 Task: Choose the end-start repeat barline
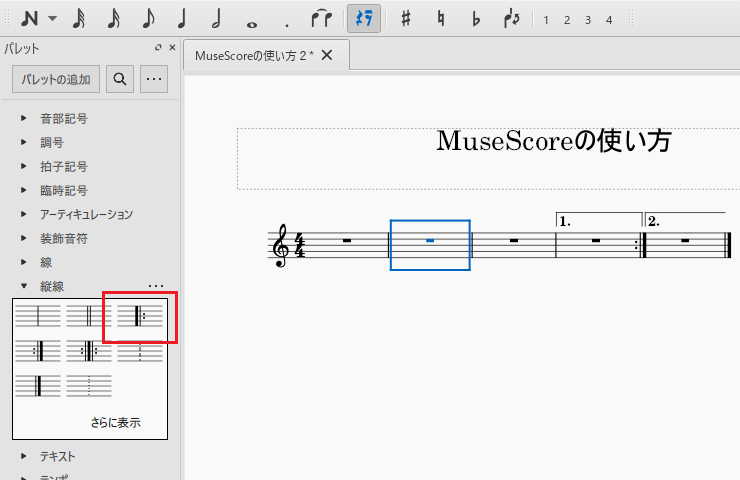[89, 351]
